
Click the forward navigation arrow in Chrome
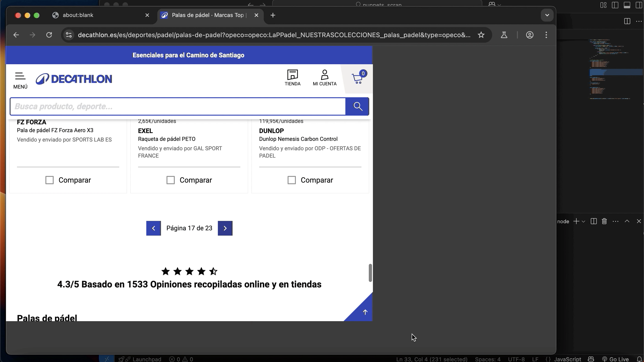32,35
